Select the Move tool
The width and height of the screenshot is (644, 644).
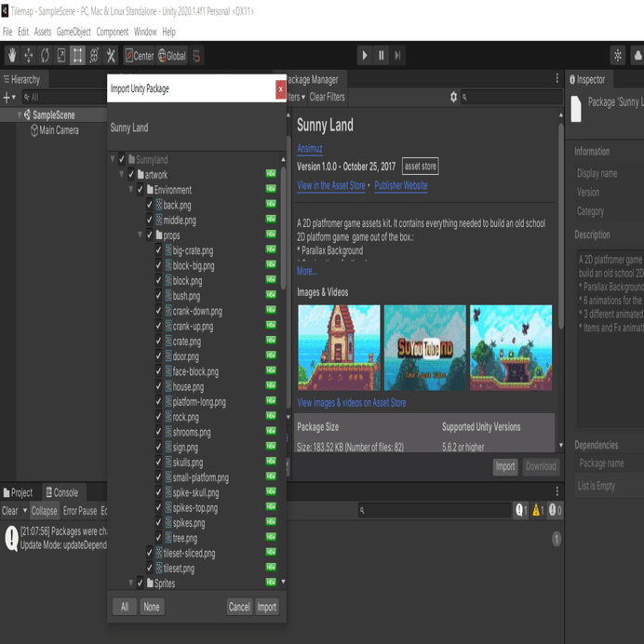[x=28, y=55]
